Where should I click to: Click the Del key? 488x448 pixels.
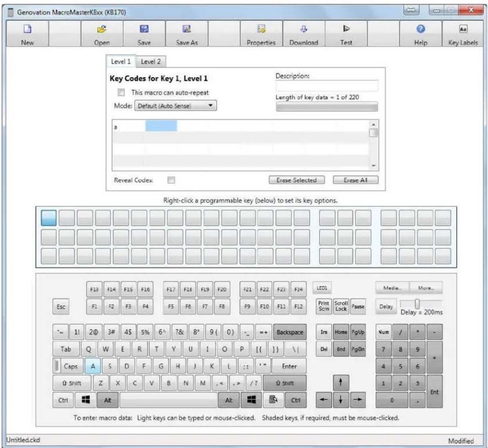click(x=324, y=349)
